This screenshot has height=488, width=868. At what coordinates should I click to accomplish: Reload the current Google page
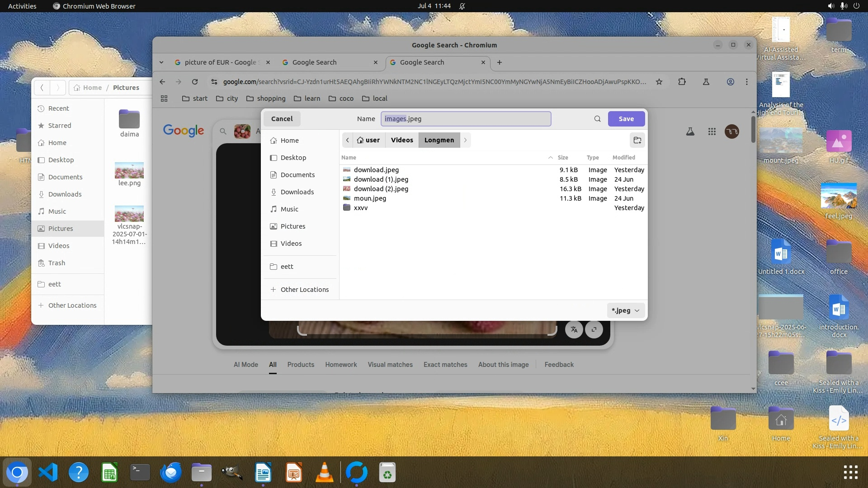pos(194,82)
